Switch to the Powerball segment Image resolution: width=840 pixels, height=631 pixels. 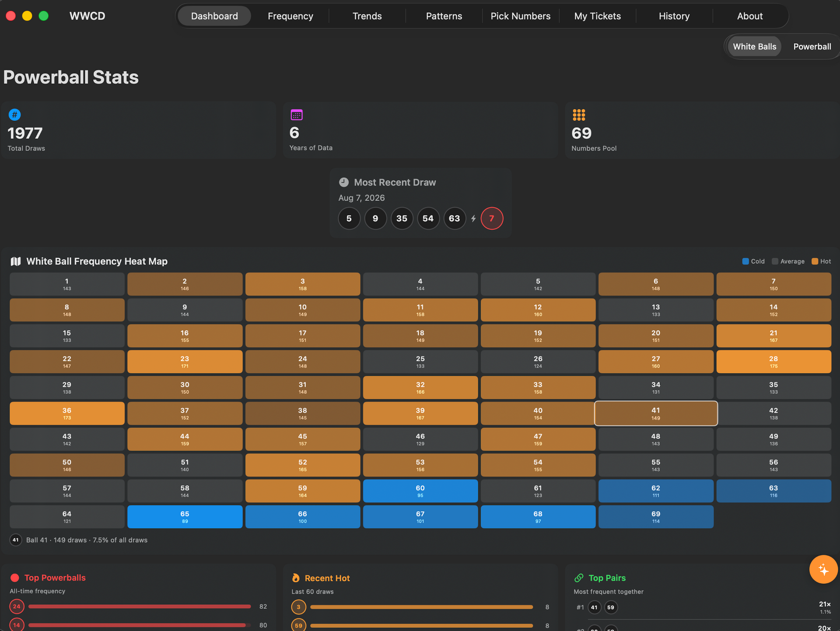click(812, 46)
